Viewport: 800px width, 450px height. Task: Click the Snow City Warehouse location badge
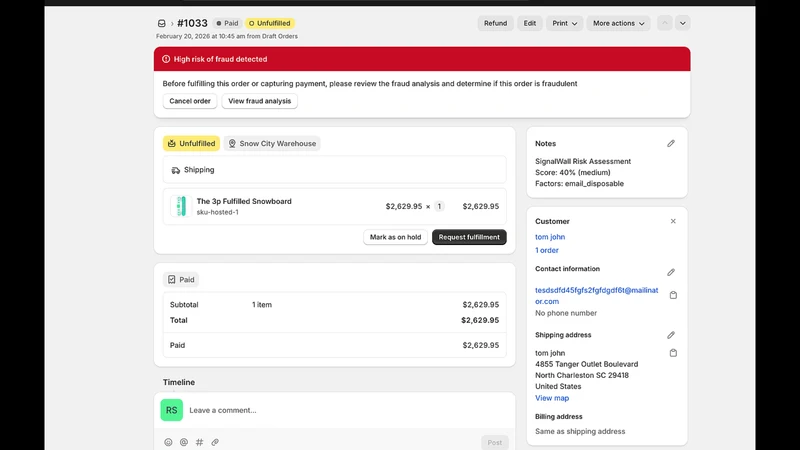pos(272,144)
